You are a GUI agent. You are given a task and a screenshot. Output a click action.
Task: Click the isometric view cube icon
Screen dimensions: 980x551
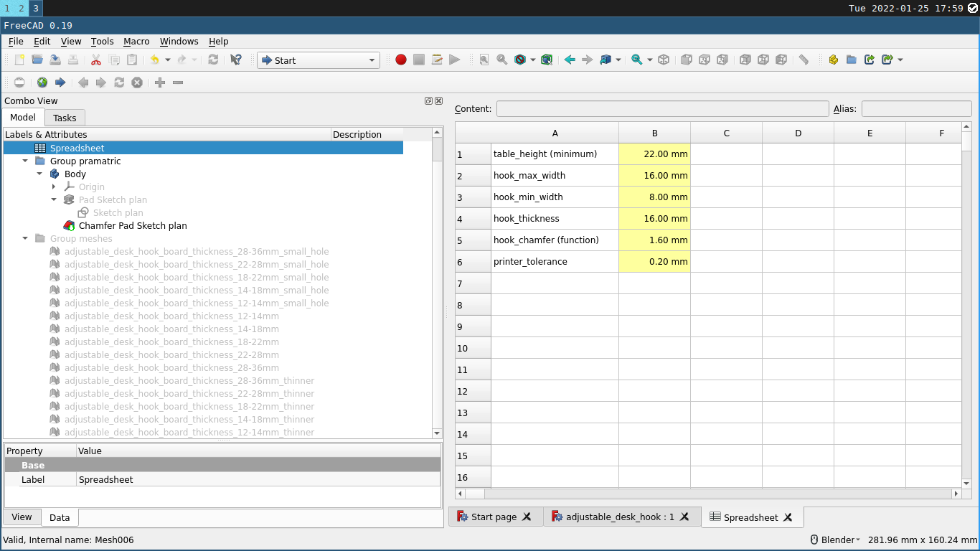[x=664, y=60]
